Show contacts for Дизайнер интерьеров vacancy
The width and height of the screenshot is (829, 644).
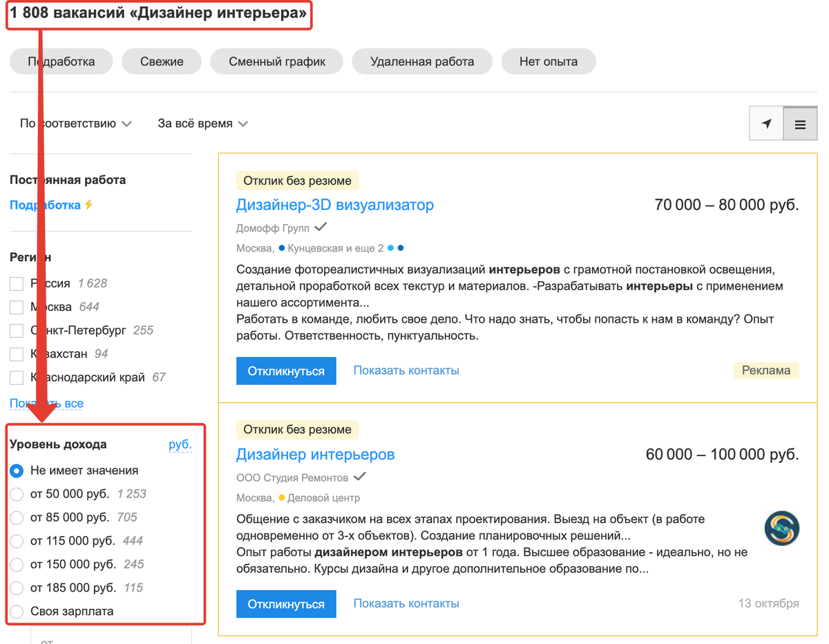[406, 603]
